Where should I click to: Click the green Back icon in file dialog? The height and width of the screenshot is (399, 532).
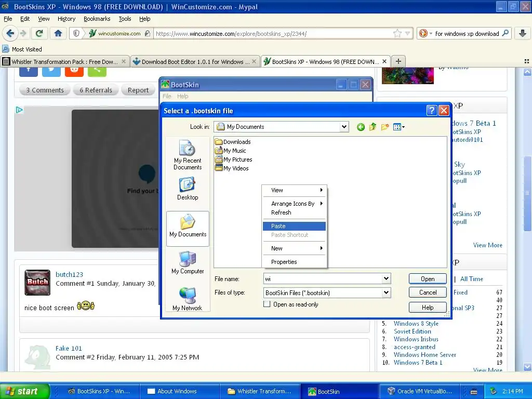tap(361, 127)
